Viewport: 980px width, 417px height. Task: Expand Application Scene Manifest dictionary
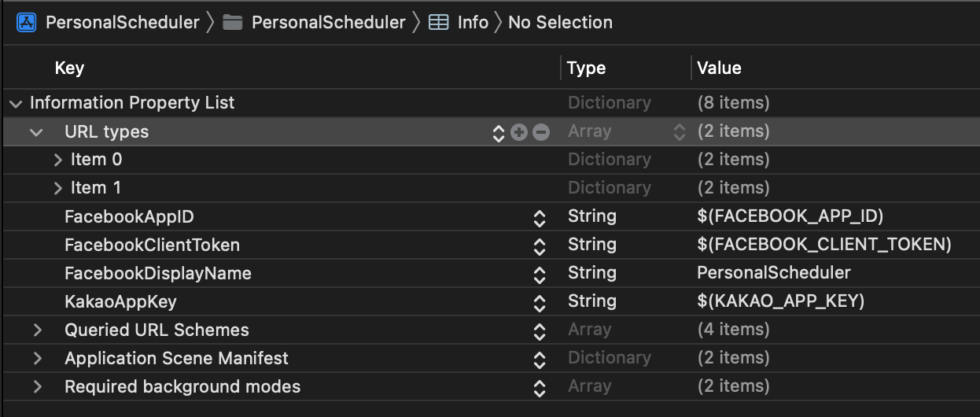tap(37, 359)
